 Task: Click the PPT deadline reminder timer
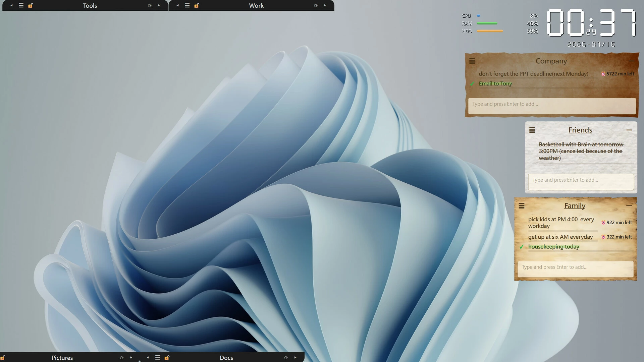pyautogui.click(x=618, y=74)
